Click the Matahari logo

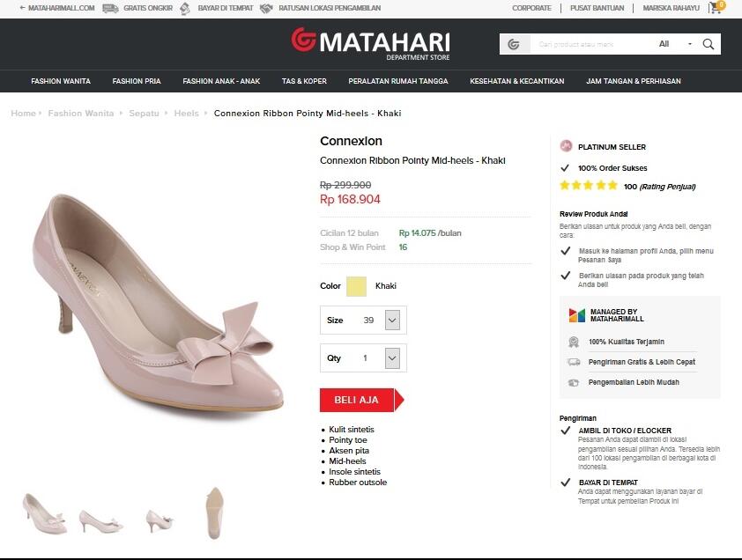(x=371, y=42)
